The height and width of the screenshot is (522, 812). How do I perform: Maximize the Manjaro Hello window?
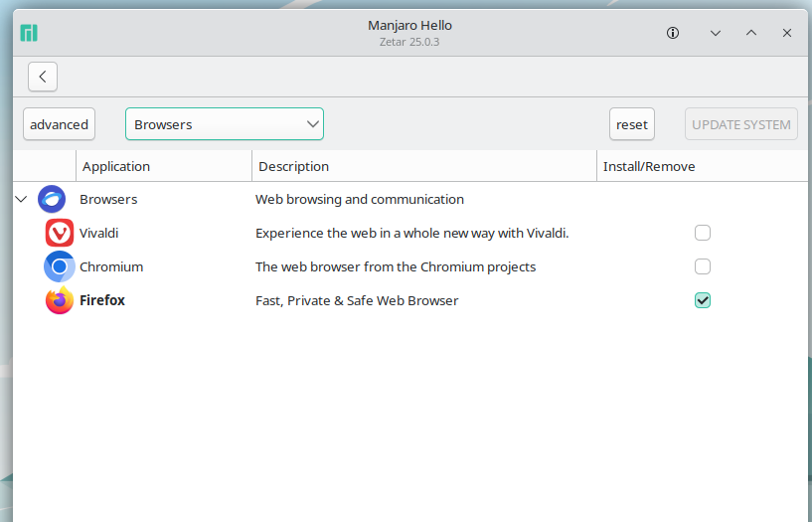[x=751, y=33]
